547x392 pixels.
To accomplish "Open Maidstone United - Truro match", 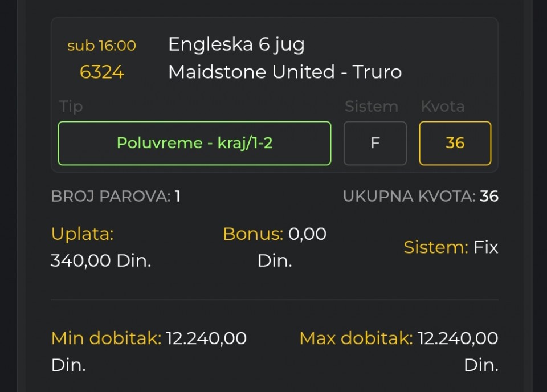I will (x=285, y=72).
